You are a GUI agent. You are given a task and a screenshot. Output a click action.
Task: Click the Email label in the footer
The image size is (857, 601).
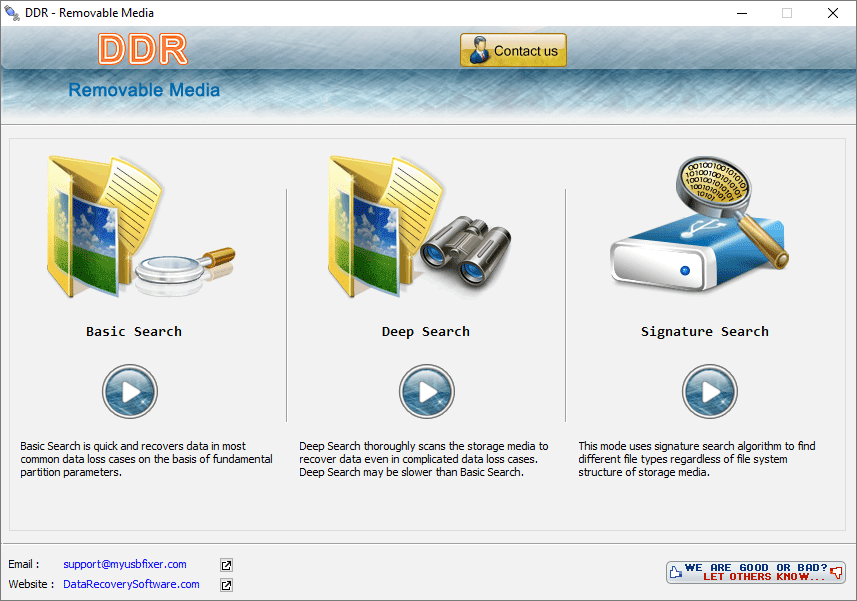24,564
